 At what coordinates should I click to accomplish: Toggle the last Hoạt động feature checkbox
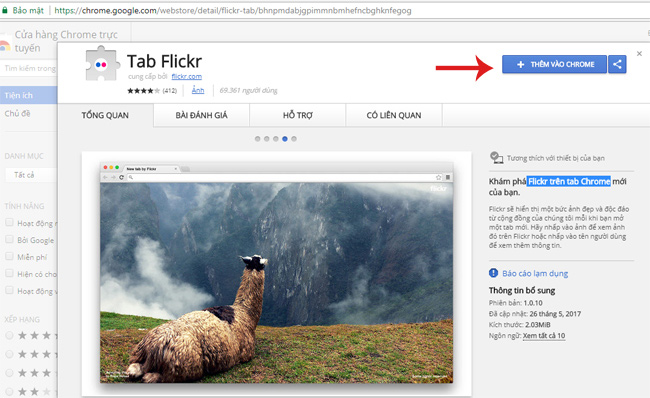point(9,290)
